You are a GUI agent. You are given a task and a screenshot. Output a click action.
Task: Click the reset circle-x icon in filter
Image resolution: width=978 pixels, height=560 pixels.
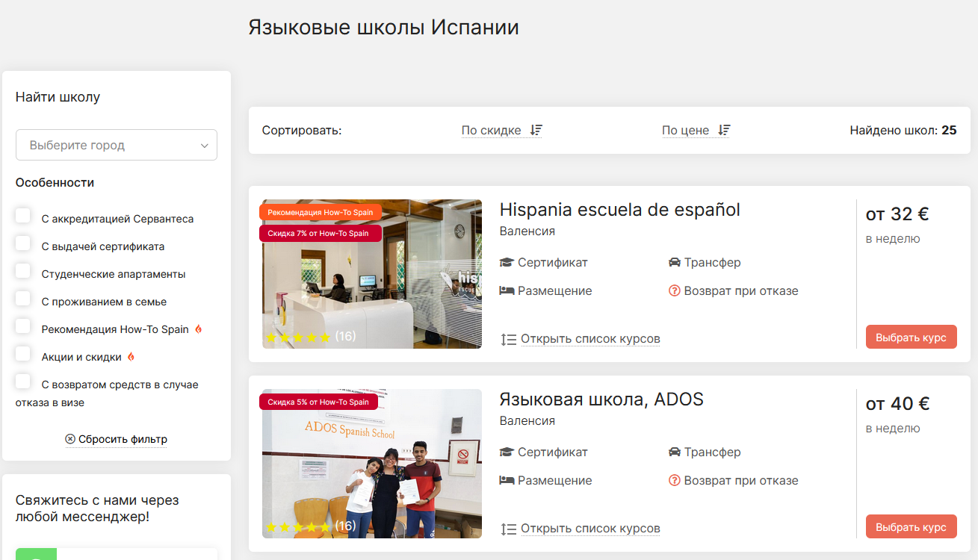(x=70, y=439)
